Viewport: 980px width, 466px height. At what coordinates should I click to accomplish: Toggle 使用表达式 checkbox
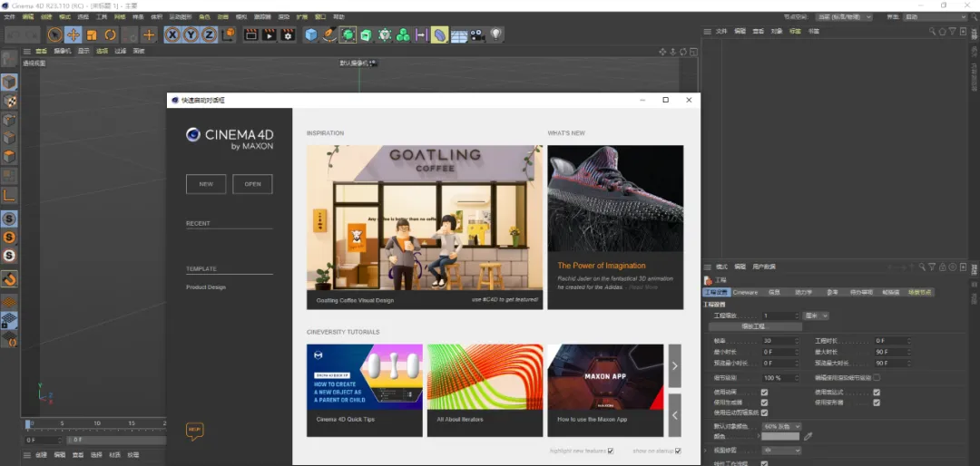pos(877,393)
